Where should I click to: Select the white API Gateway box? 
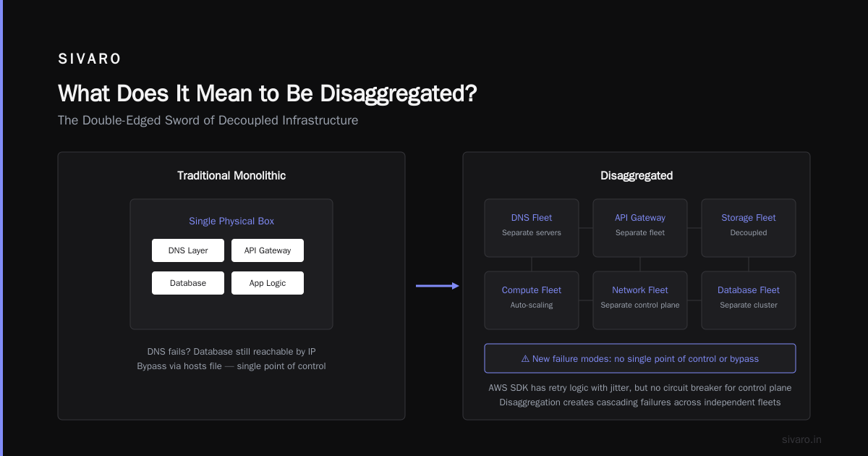coord(268,250)
